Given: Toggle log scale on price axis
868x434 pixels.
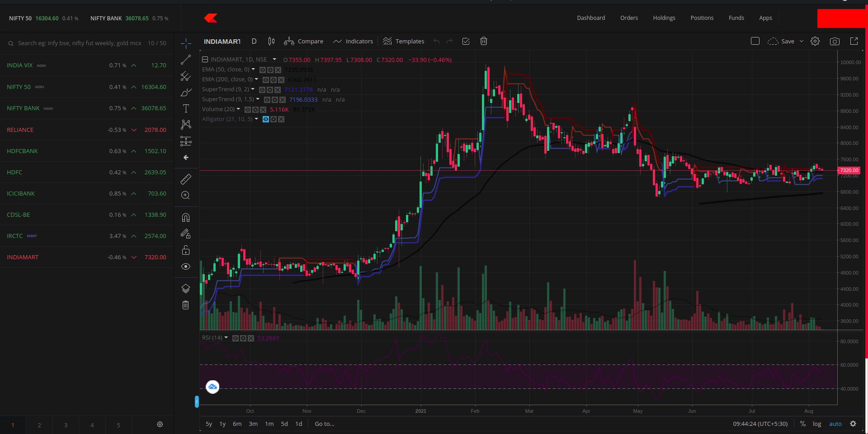Looking at the screenshot, I should [816, 424].
